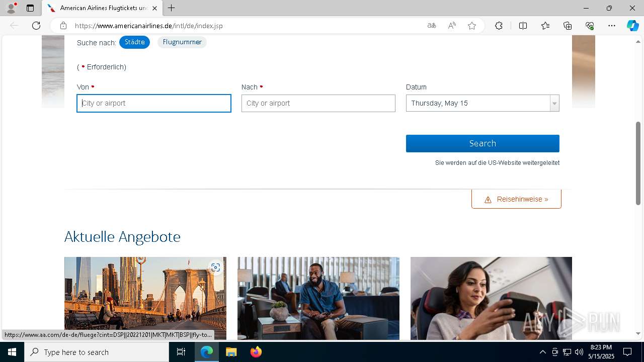644x362 pixels.
Task: Focus the Nach city or airport field
Action: [x=318, y=103]
